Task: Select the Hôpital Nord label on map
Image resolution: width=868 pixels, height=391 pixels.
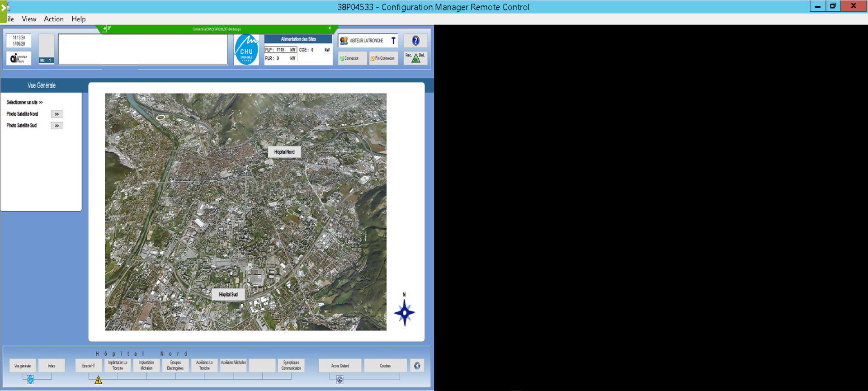Action: (284, 152)
